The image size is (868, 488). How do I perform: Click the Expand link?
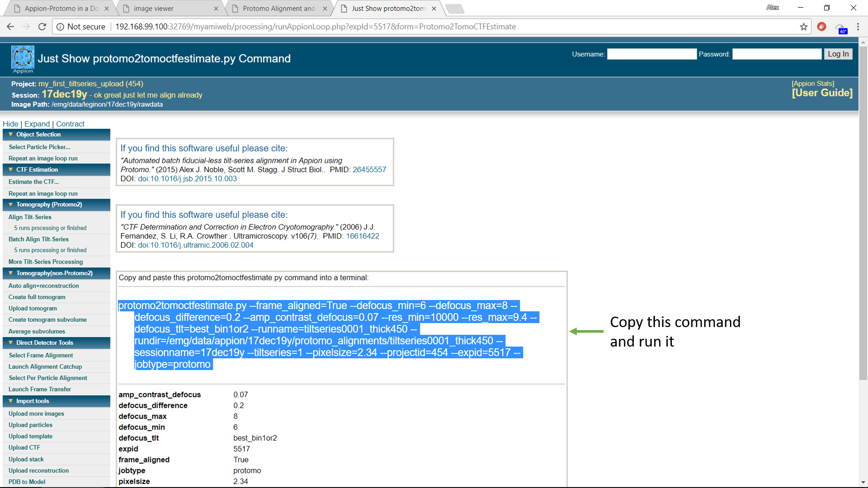pyautogui.click(x=37, y=124)
